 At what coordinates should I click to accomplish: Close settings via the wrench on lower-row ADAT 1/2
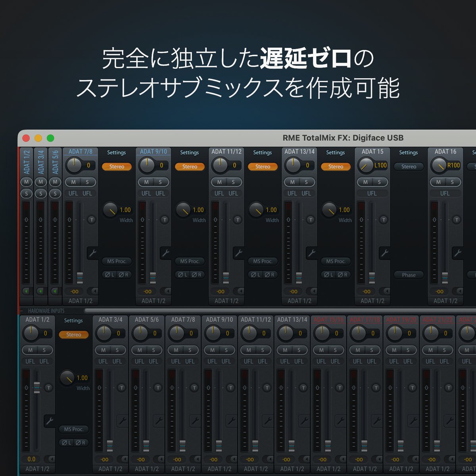[x=50, y=421]
